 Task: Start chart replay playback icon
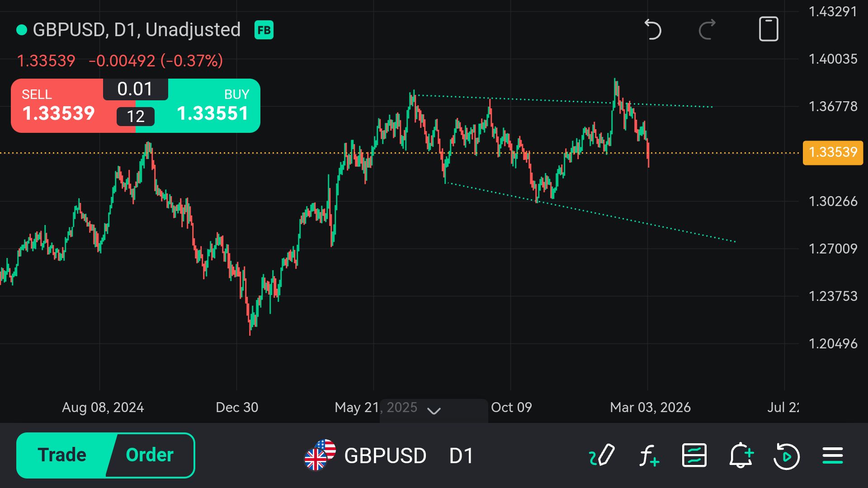tap(787, 456)
